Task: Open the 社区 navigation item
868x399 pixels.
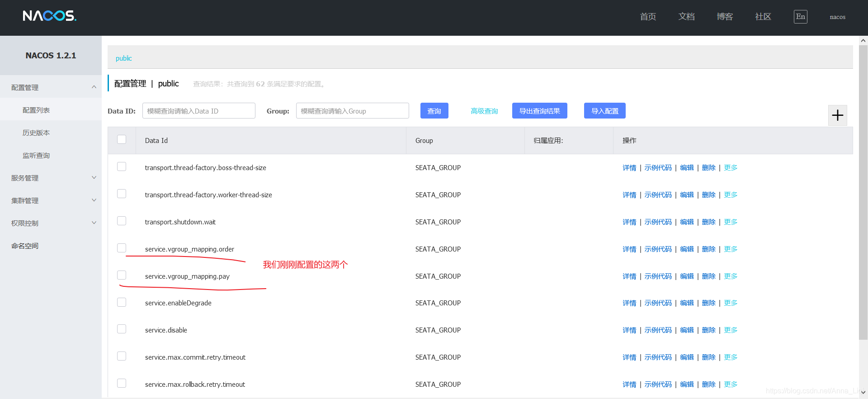Action: (763, 17)
